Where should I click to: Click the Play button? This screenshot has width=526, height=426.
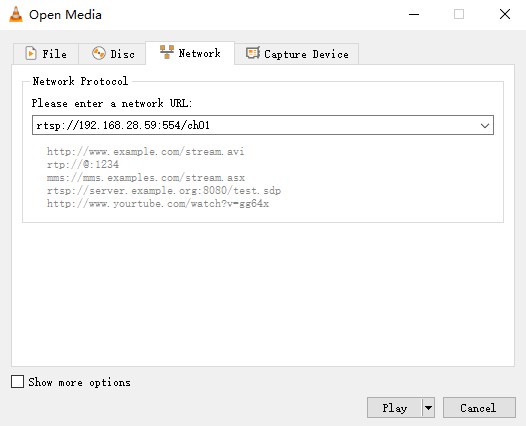tap(394, 408)
